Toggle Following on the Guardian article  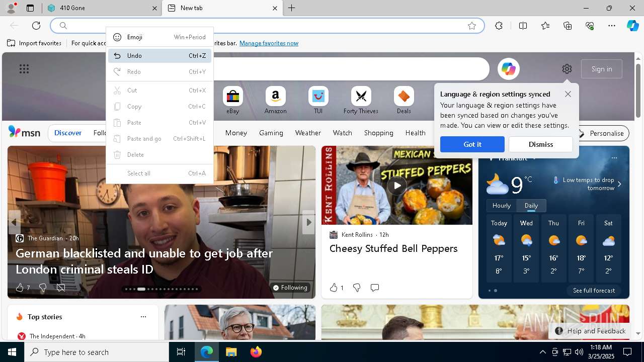(x=290, y=288)
